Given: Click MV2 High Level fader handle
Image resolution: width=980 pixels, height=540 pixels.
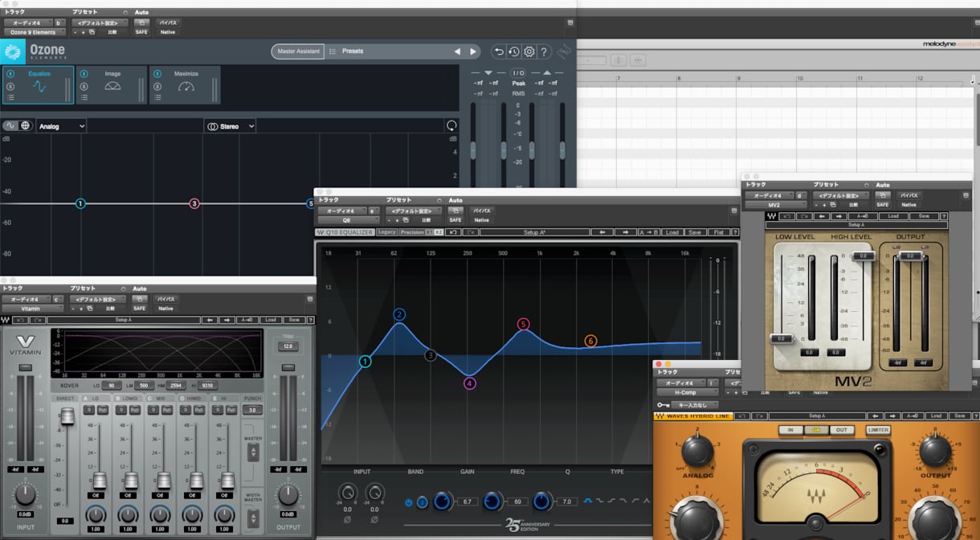Looking at the screenshot, I should coord(864,256).
